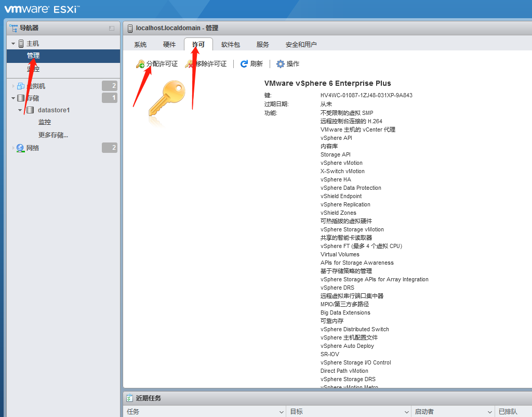
Task: Click the host server icon beside 主机
Action: [21, 44]
